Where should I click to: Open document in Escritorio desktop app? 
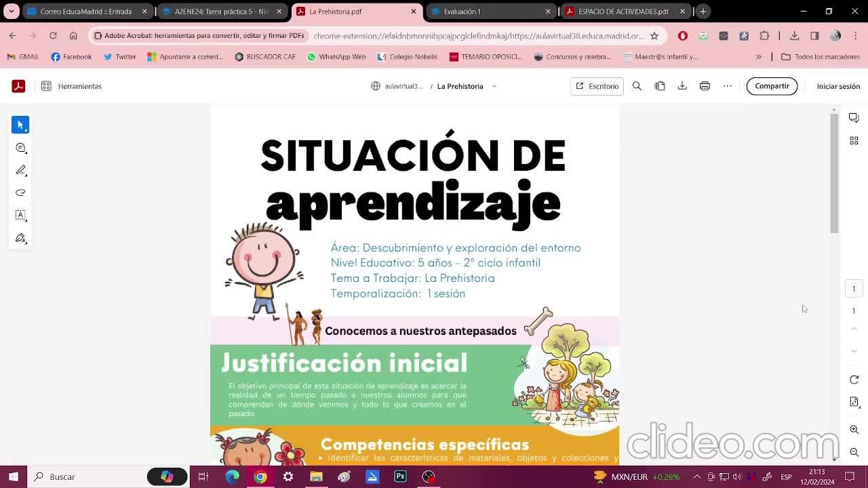(x=597, y=86)
